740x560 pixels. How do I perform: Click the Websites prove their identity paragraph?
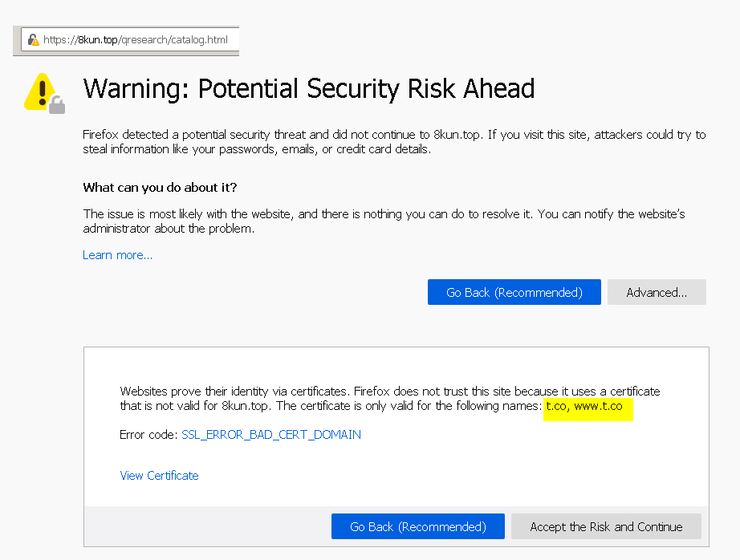pos(390,399)
